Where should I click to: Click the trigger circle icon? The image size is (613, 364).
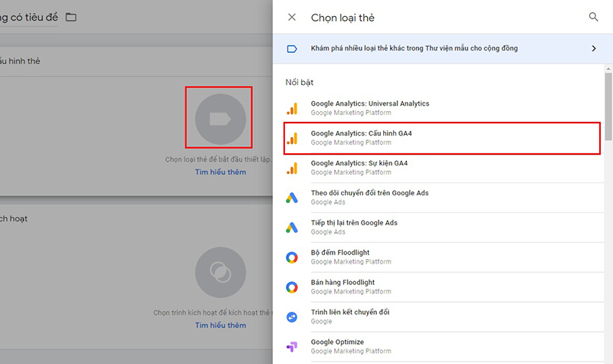coord(221,272)
